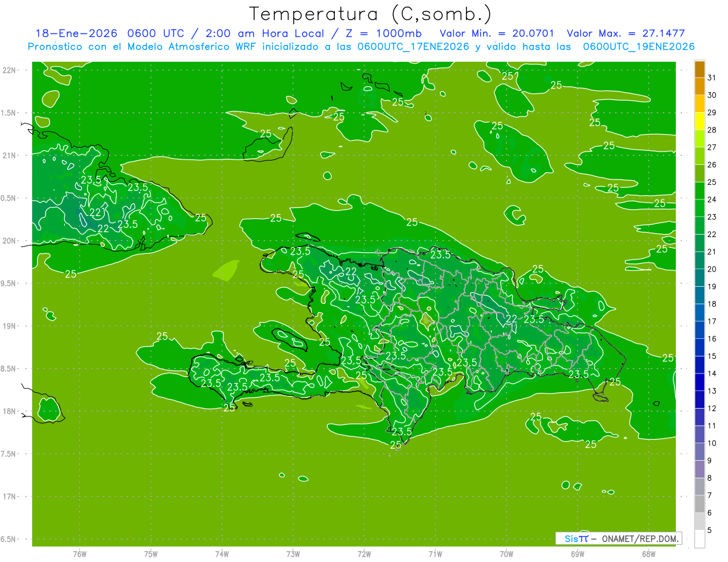The height and width of the screenshot is (562, 728).
Task: Select the '72W' longitude axis label
Action: coord(364,554)
